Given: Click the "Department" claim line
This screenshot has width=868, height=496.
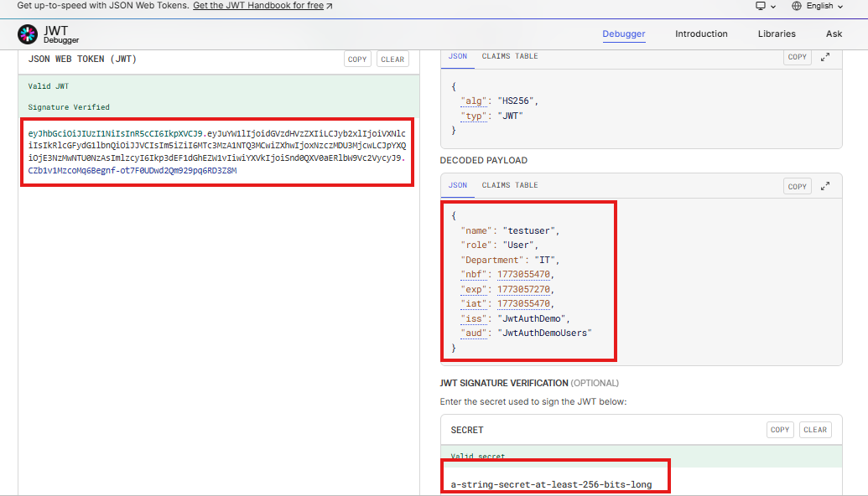Looking at the screenshot, I should click(510, 260).
